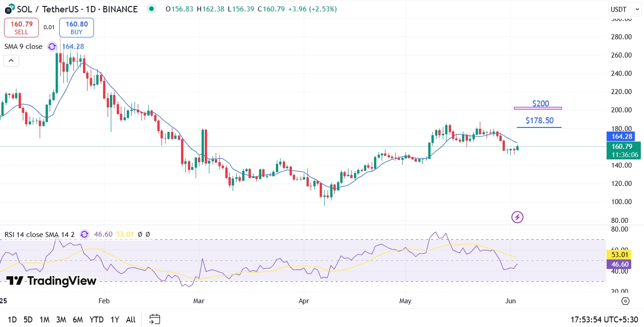Image resolution: width=644 pixels, height=327 pixels.
Task: Click the SOL coin logo icon
Action: pyautogui.click(x=9, y=9)
